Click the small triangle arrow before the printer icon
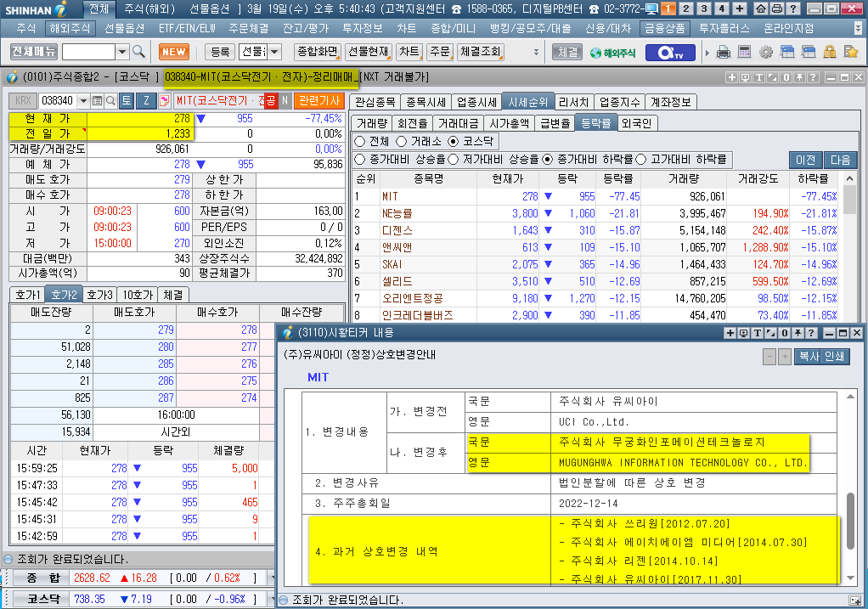The height and width of the screenshot is (609, 868). tap(707, 54)
